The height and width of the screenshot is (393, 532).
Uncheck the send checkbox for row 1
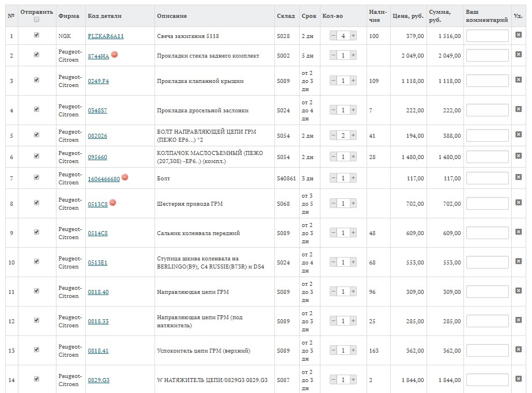(x=36, y=35)
